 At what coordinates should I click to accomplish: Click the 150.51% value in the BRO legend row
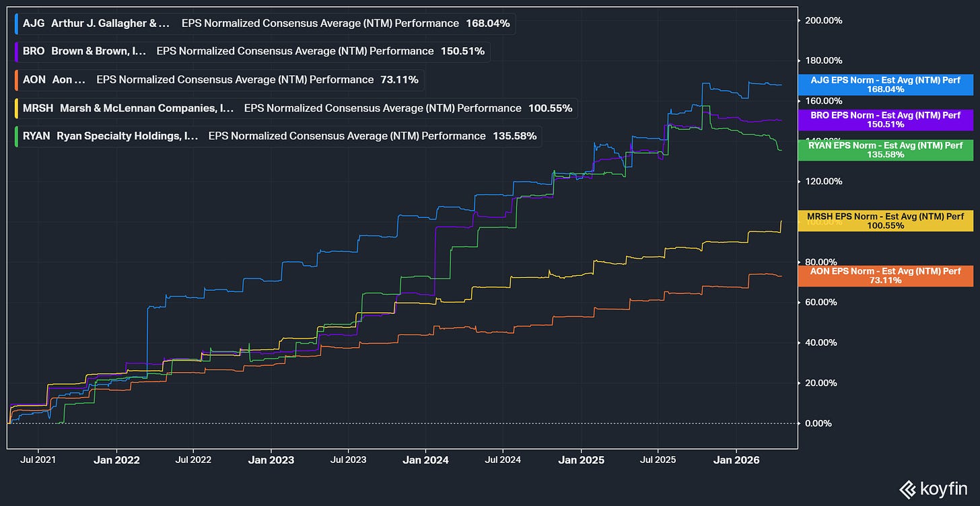462,51
